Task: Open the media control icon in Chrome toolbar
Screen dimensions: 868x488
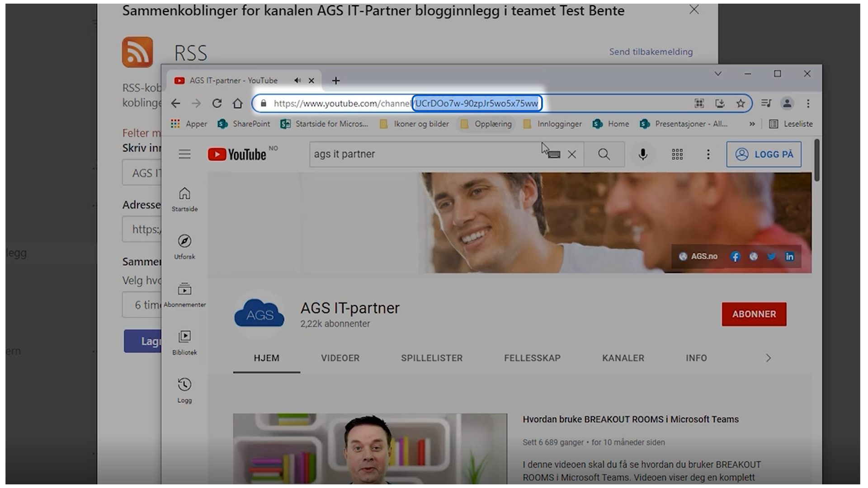Action: coord(766,103)
